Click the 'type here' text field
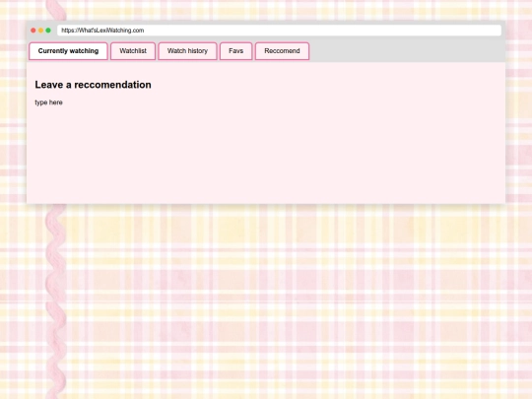 48,102
